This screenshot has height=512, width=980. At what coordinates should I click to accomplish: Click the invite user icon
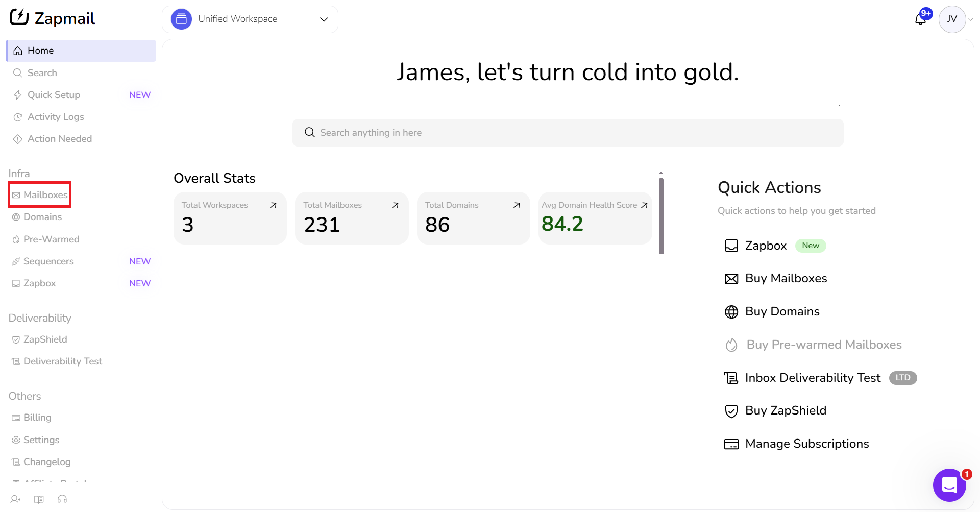(x=15, y=499)
